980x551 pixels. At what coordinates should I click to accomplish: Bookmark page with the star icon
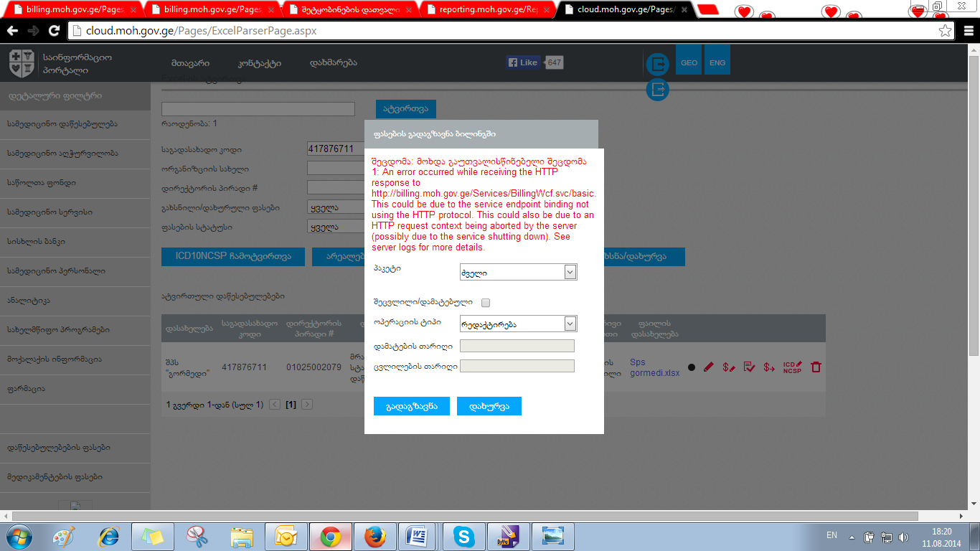pos(946,31)
